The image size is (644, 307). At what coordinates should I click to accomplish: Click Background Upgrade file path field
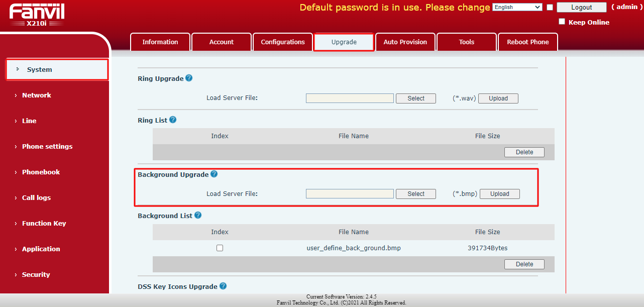(x=350, y=194)
